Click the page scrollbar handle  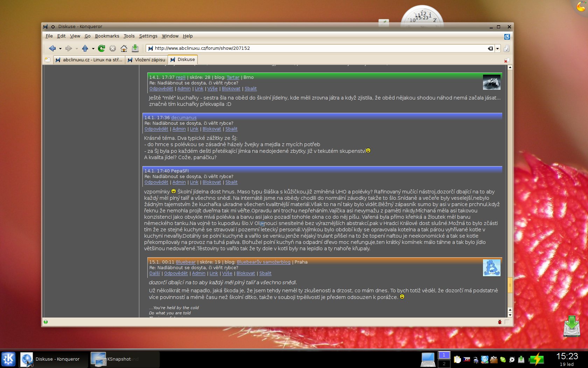click(x=510, y=285)
